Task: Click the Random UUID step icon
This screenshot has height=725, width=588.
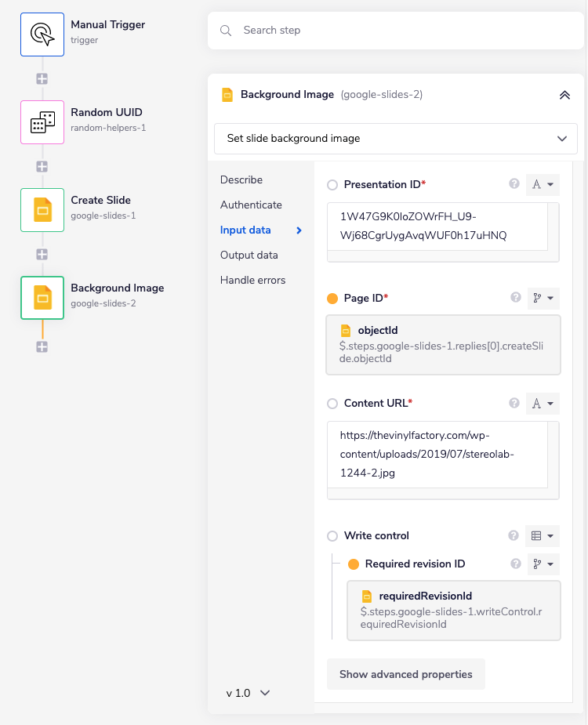Action: 42,122
